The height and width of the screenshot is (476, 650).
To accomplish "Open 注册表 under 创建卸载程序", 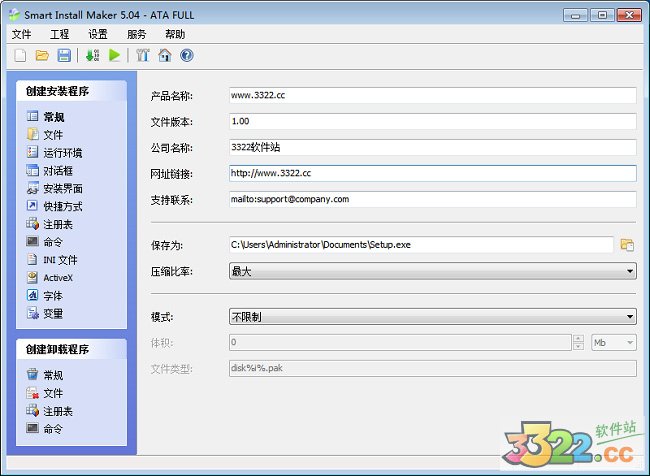I will coord(58,411).
